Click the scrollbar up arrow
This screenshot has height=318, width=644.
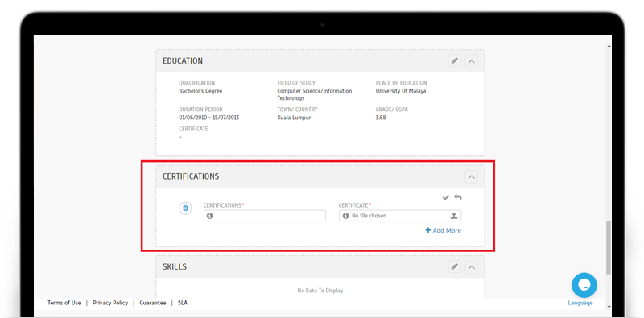[609, 46]
